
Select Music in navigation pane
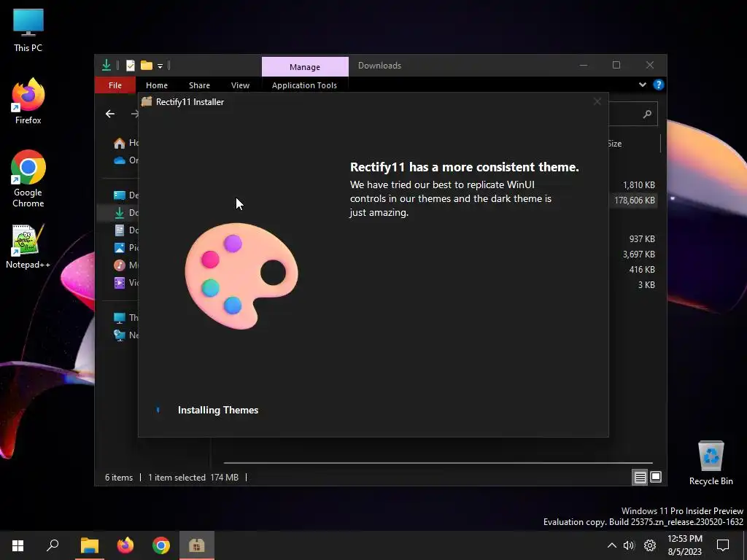click(125, 265)
